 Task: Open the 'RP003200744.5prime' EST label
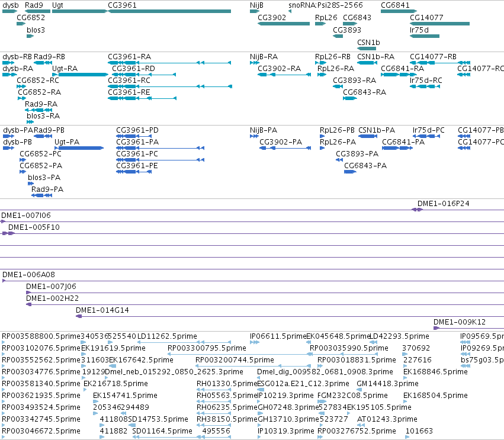tap(235, 360)
